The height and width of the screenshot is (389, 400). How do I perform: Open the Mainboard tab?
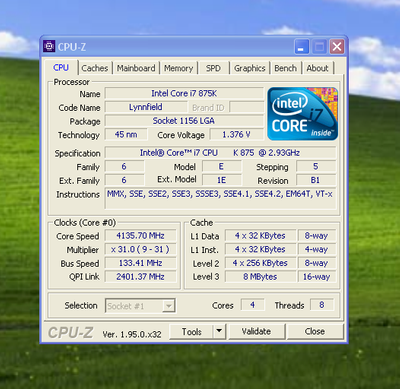tap(136, 68)
